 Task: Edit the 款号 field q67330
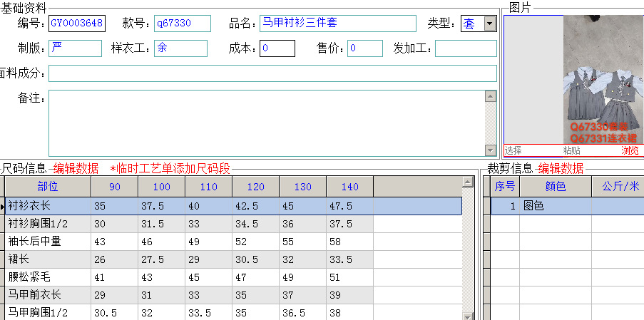click(183, 24)
